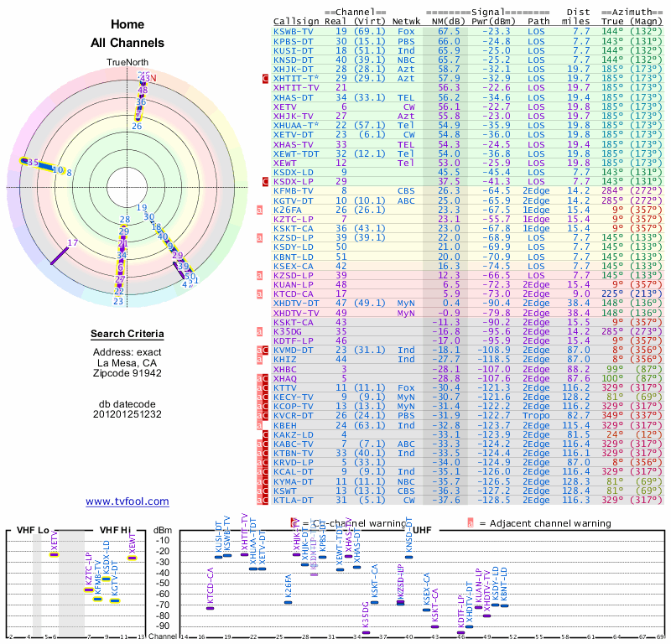The width and height of the screenshot is (671, 644).
Task: Click the adjacent warning icon beside KTCD-CA
Action: pyautogui.click(x=261, y=294)
